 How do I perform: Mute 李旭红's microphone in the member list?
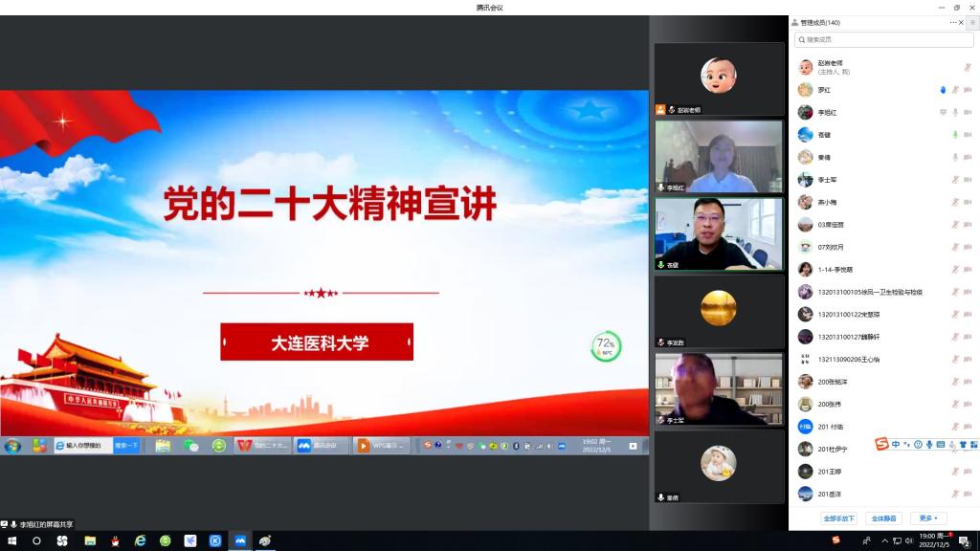point(955,113)
